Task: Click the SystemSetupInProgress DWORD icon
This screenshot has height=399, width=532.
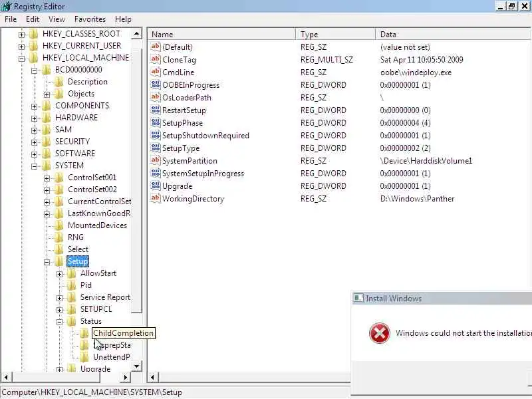Action: (156, 173)
